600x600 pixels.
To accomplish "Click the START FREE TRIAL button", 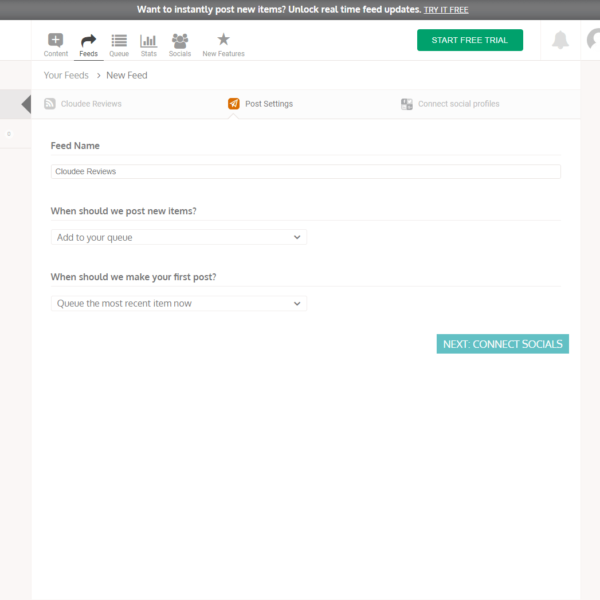I will [470, 40].
